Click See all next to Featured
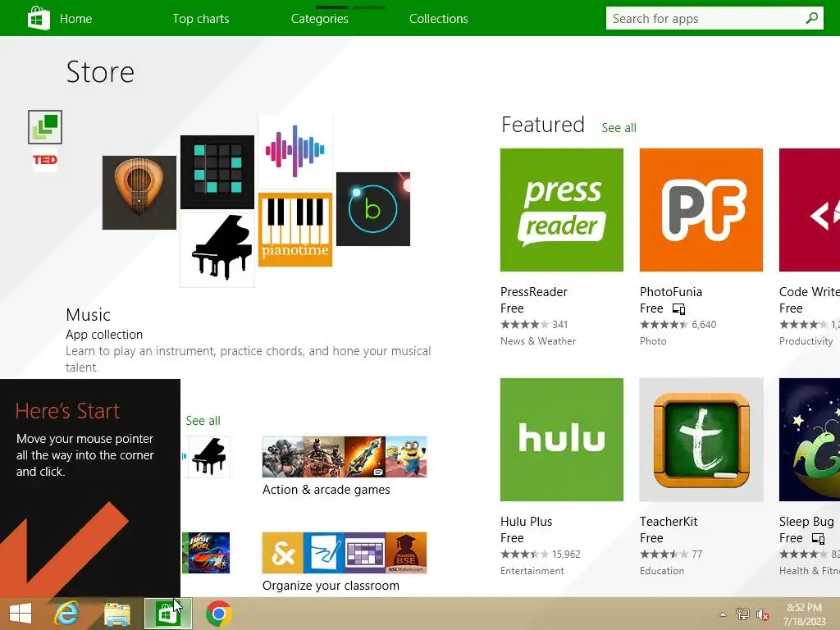This screenshot has height=630, width=840. point(619,127)
